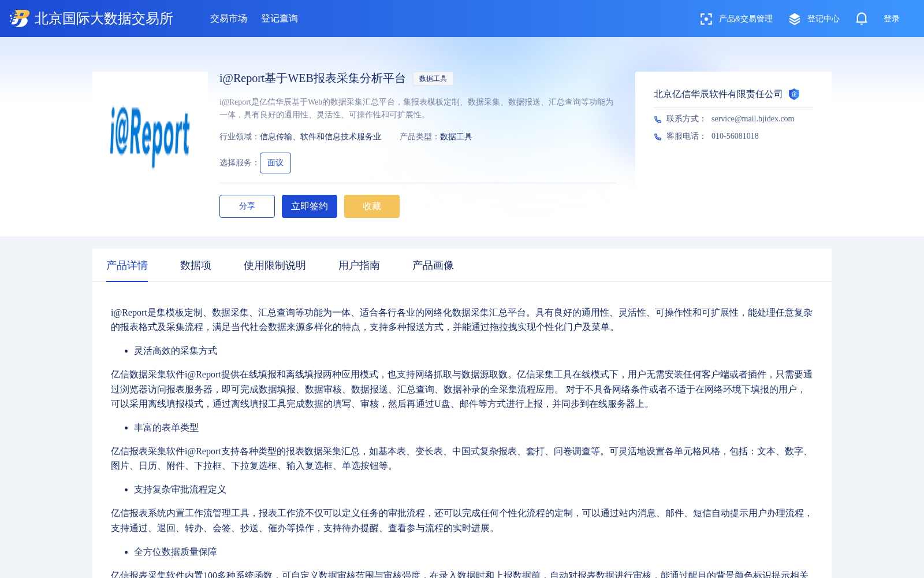Switch to the 产品画像 tab
This screenshot has height=578, width=924.
click(x=433, y=265)
